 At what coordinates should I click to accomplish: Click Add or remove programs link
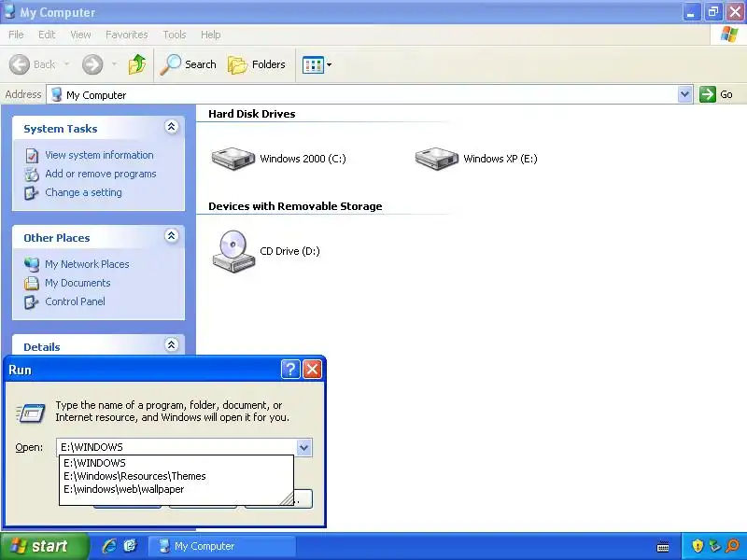click(101, 174)
